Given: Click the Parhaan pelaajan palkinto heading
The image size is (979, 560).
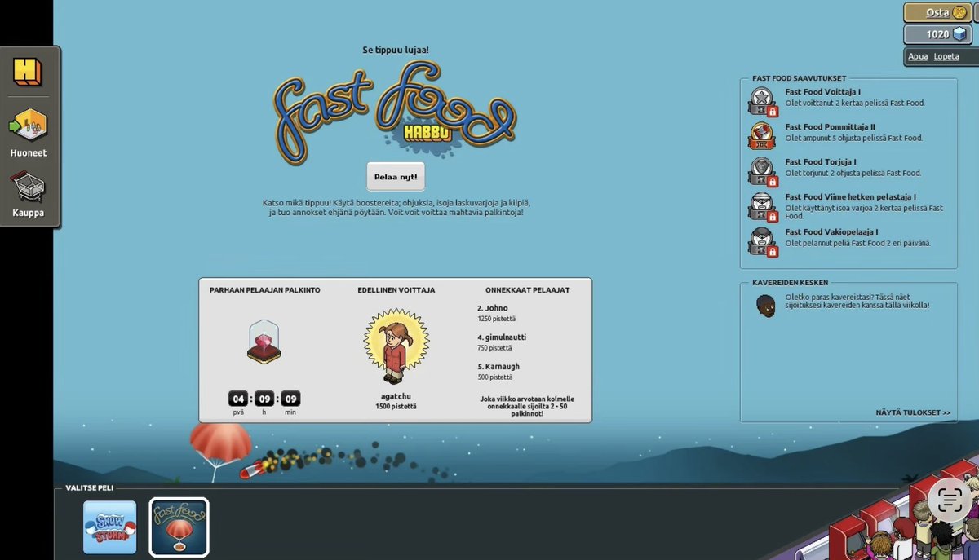Looking at the screenshot, I should click(264, 290).
